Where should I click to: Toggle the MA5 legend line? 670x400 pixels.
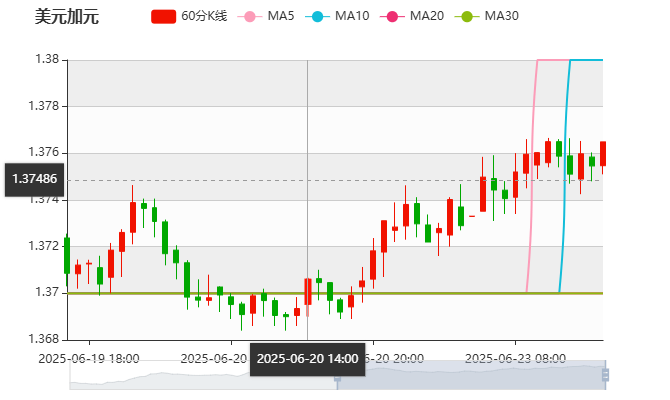point(266,16)
